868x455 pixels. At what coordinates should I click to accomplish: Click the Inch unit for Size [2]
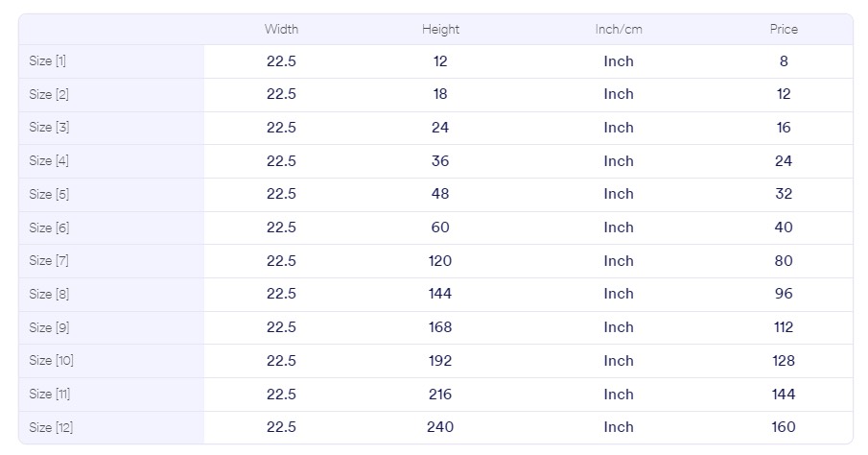(x=619, y=94)
